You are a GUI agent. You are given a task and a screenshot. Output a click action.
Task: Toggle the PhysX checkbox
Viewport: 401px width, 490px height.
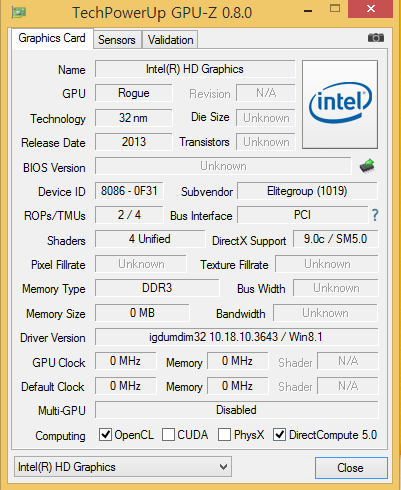[224, 435]
